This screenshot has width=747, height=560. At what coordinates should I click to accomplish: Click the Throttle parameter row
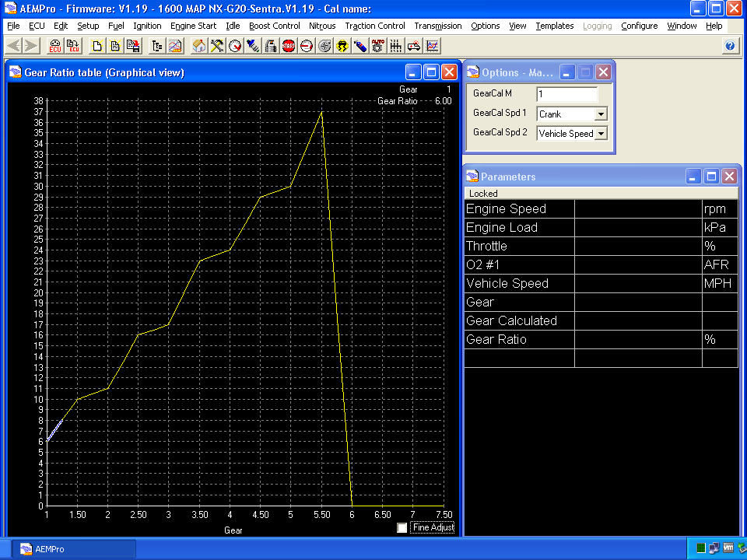pyautogui.click(x=601, y=247)
